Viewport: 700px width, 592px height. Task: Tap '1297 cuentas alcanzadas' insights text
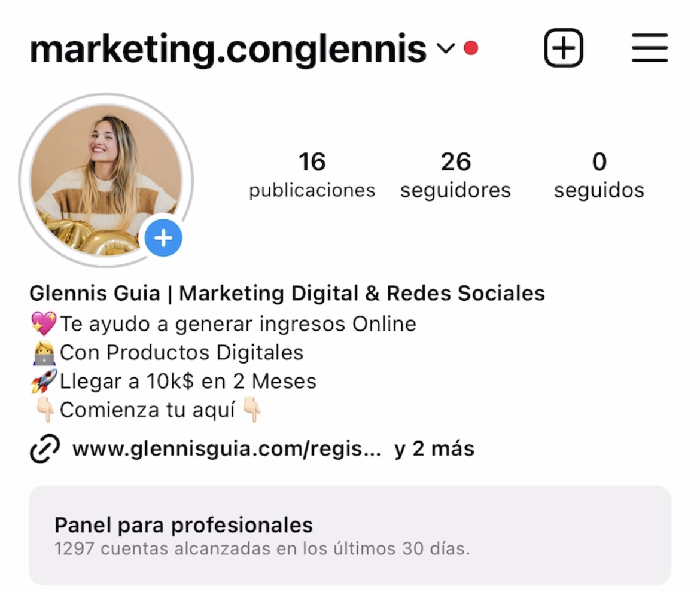[x=262, y=549]
